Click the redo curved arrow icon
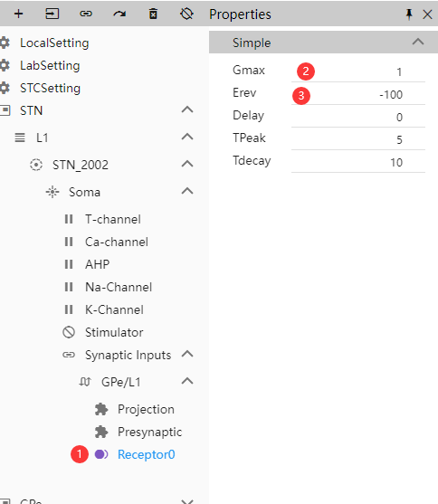This screenshot has height=504, width=438. pos(119,14)
